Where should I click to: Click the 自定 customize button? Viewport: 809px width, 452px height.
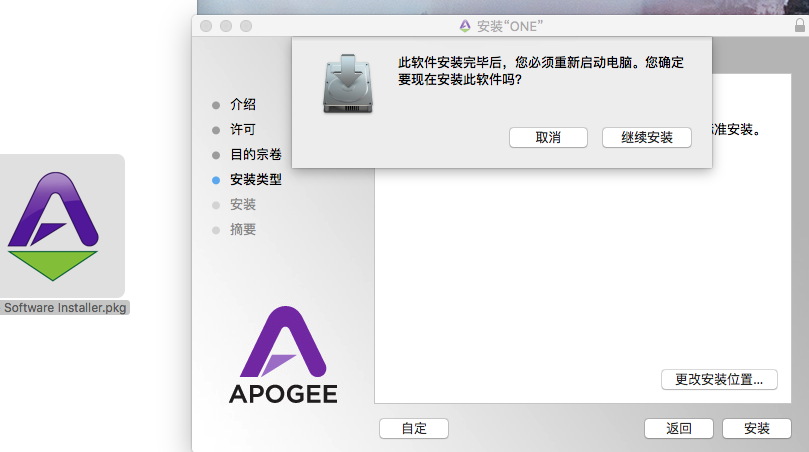coord(414,428)
